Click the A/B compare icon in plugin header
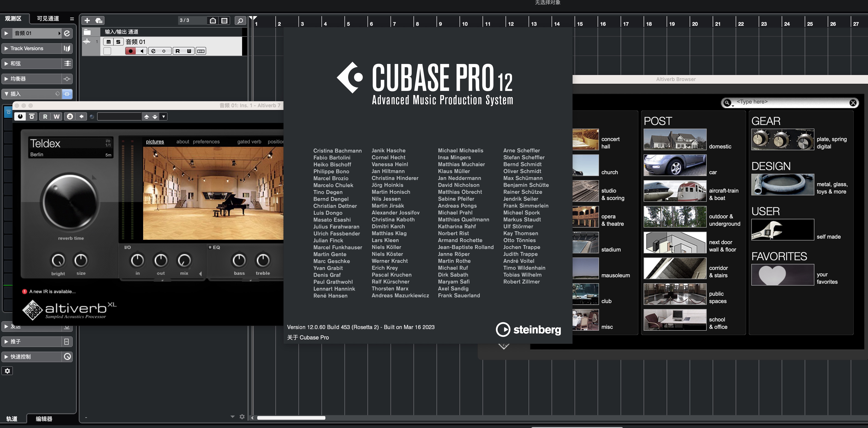Viewport: 868px width, 428px height. point(70,117)
